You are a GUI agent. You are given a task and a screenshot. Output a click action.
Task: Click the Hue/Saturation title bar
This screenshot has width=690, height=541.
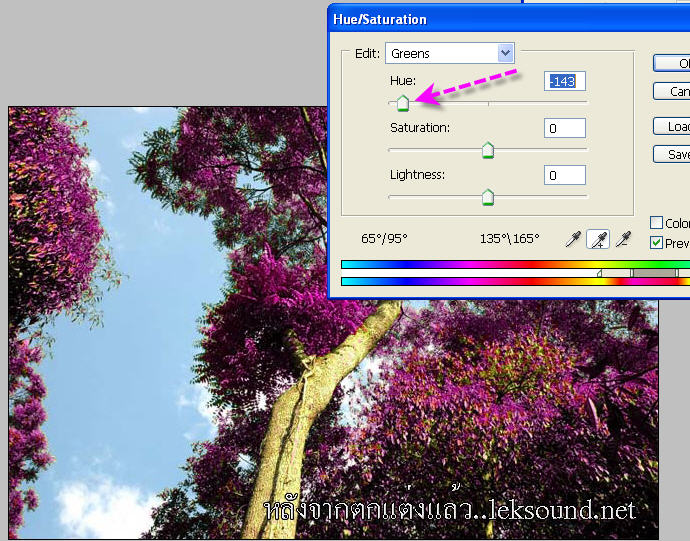[x=509, y=19]
